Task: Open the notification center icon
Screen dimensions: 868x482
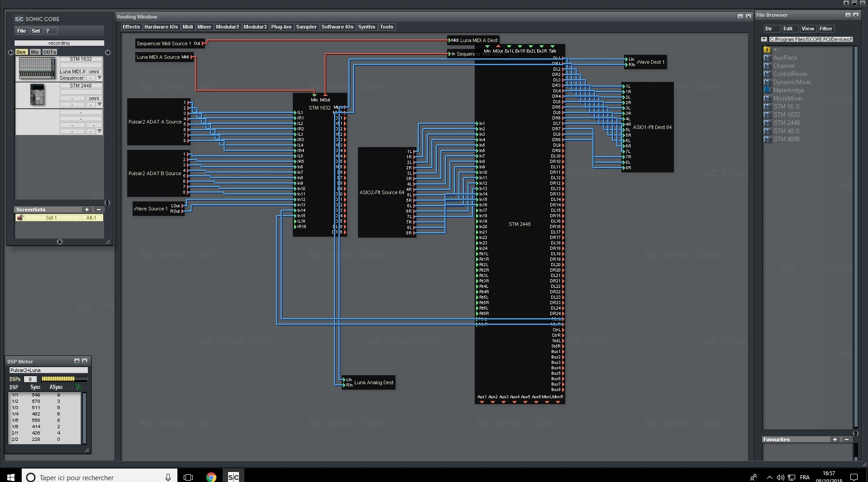Action: click(x=854, y=477)
